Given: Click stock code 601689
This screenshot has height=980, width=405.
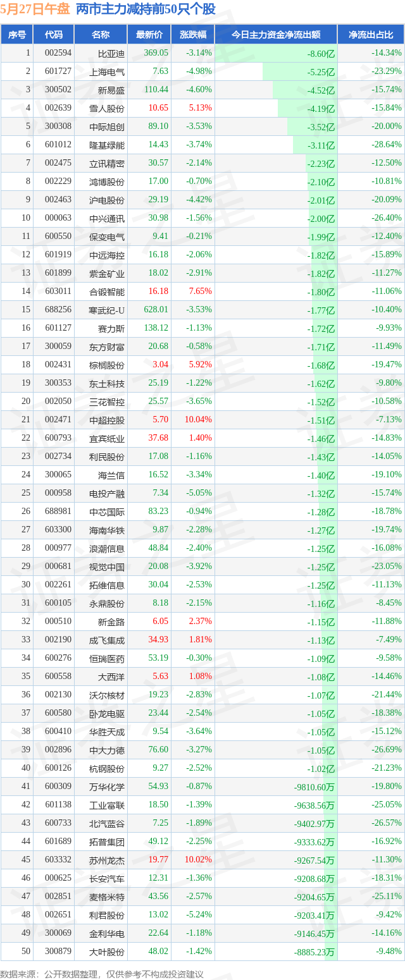Looking at the screenshot, I should click(x=58, y=842).
